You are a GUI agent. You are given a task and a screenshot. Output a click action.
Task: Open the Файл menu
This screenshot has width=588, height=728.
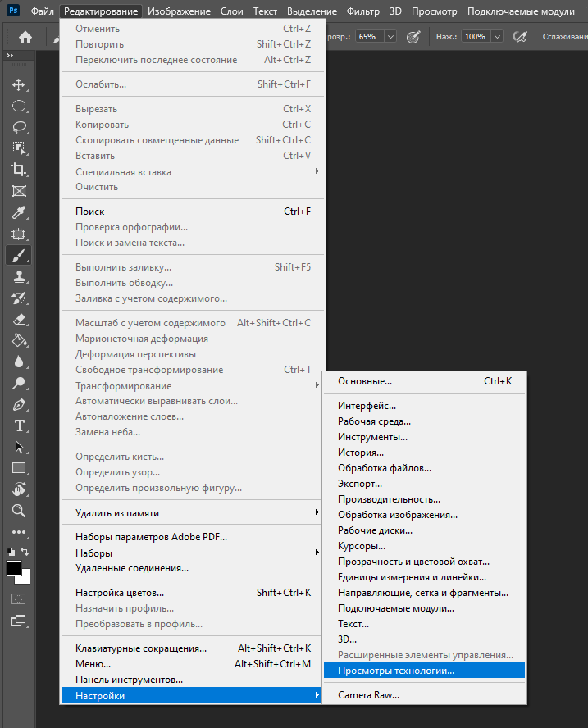[43, 11]
